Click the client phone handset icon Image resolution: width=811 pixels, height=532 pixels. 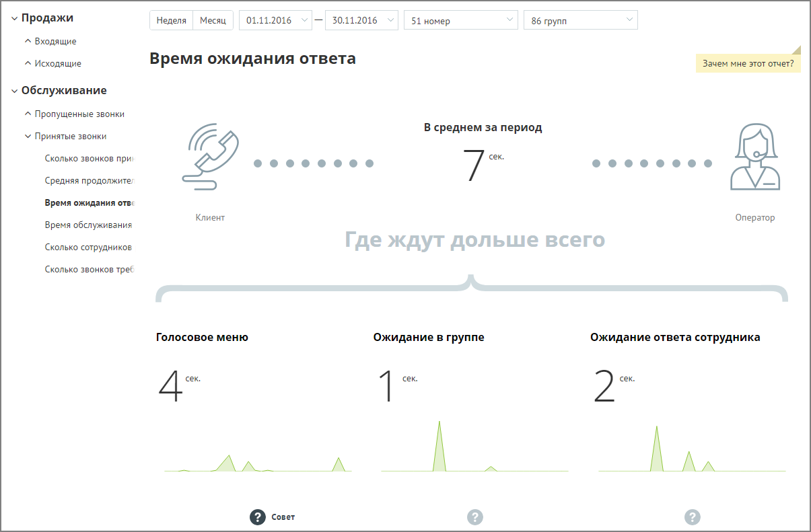(210, 157)
